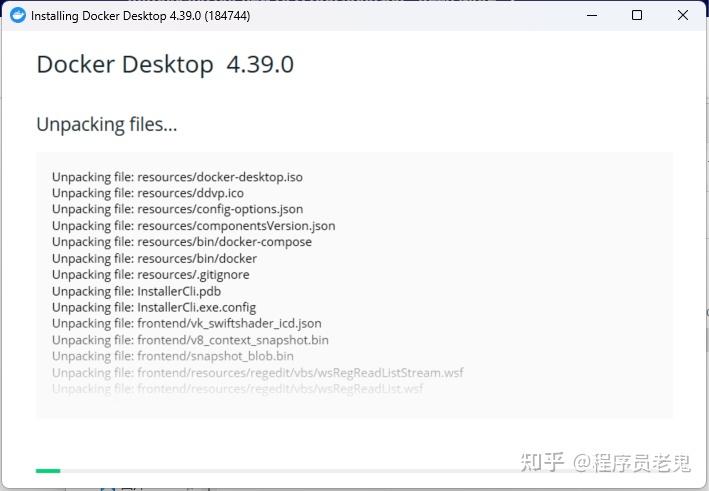Image resolution: width=709 pixels, height=491 pixels.
Task: Select the resources/bin/docker-compose log line
Action: [x=182, y=242]
